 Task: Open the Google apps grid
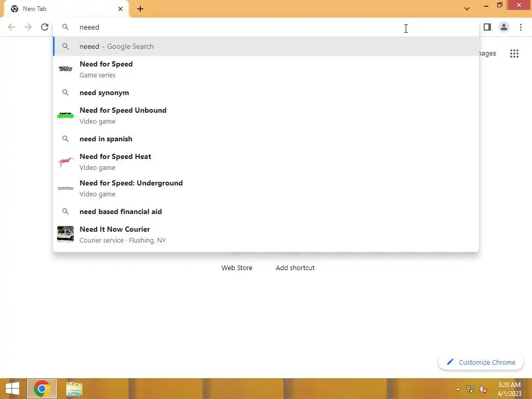pyautogui.click(x=514, y=54)
